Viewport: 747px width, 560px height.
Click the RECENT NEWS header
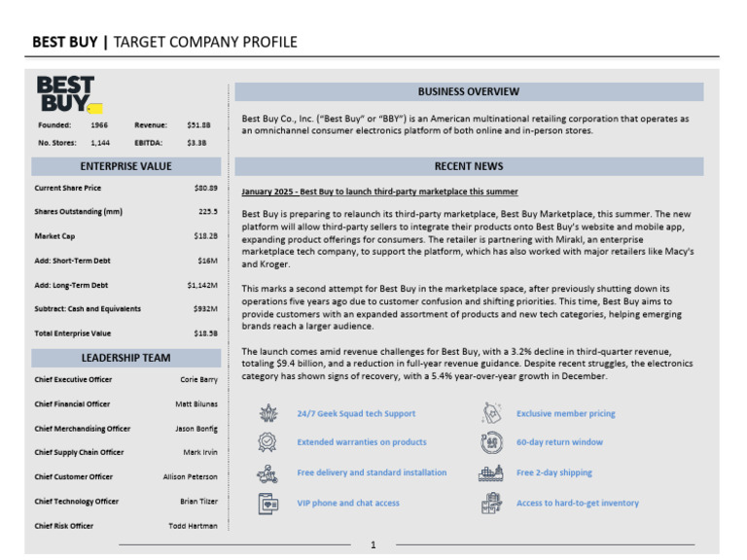(469, 166)
